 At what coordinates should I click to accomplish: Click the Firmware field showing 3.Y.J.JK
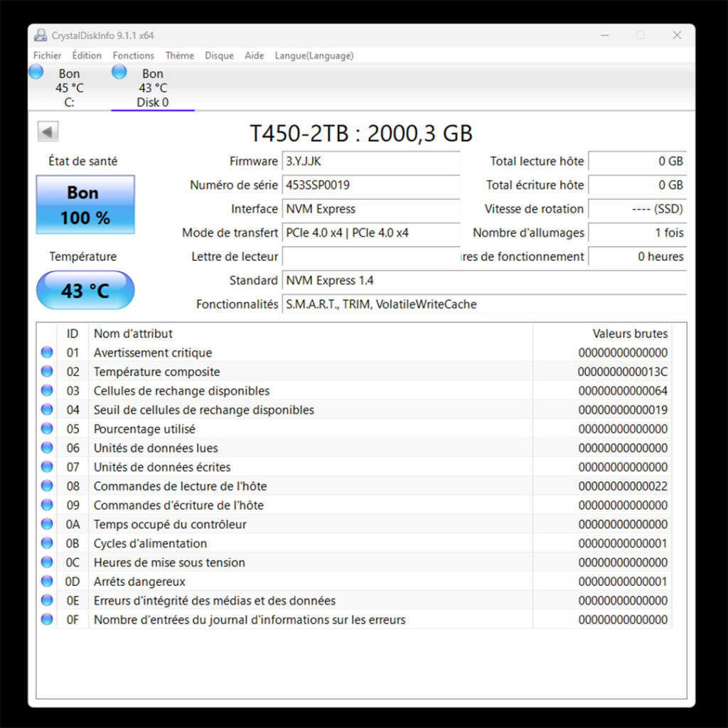(x=371, y=161)
